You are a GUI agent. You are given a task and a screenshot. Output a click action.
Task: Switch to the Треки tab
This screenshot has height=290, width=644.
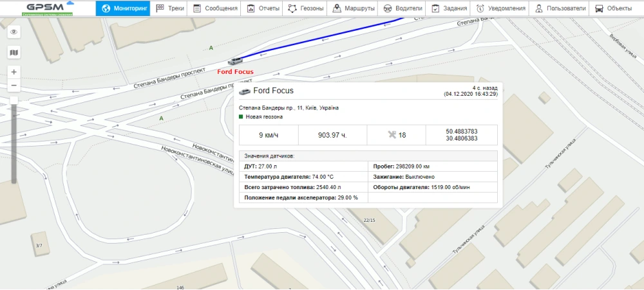pyautogui.click(x=170, y=9)
